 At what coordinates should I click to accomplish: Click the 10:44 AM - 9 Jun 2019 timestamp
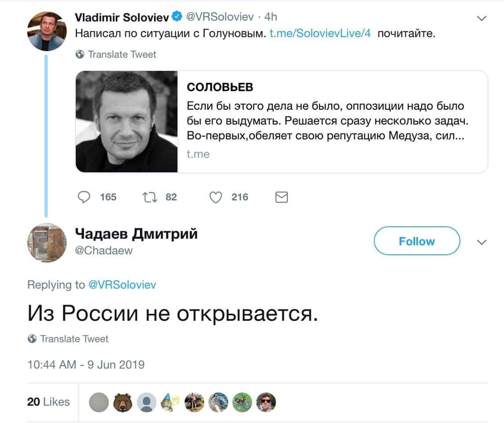coord(86,364)
